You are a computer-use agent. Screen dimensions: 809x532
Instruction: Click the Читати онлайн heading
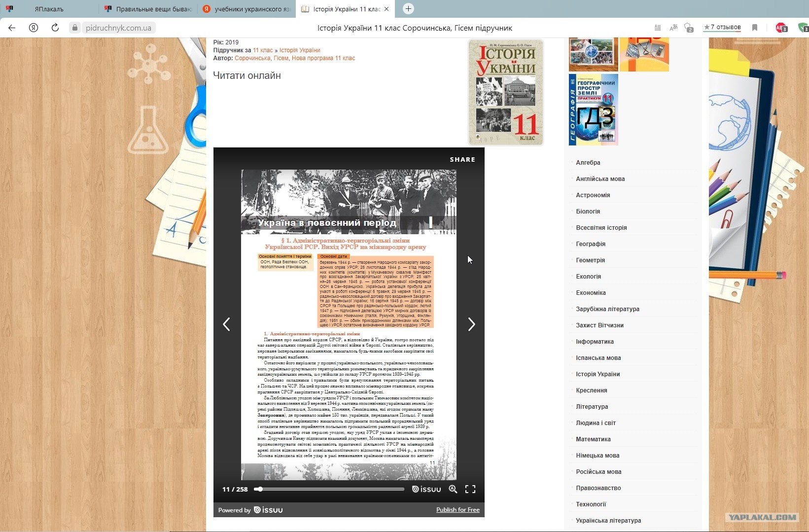click(246, 75)
